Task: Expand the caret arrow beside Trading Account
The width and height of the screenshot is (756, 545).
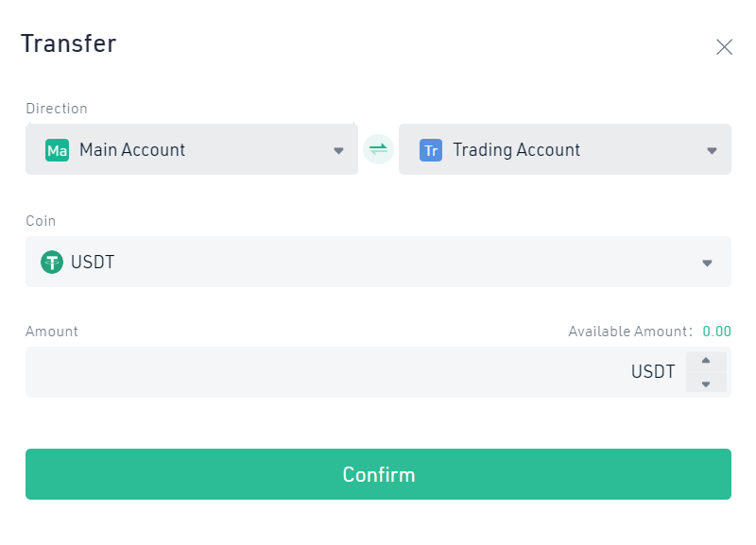Action: [712, 151]
